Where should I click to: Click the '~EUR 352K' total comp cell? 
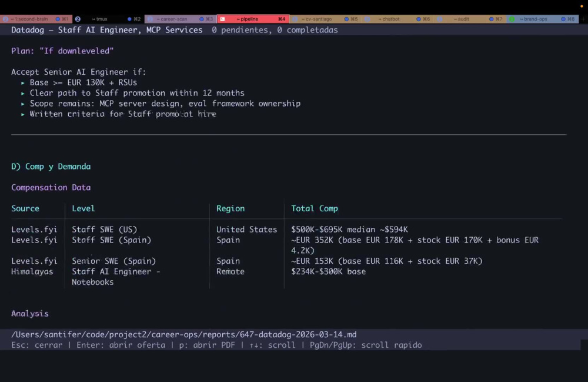(415, 245)
